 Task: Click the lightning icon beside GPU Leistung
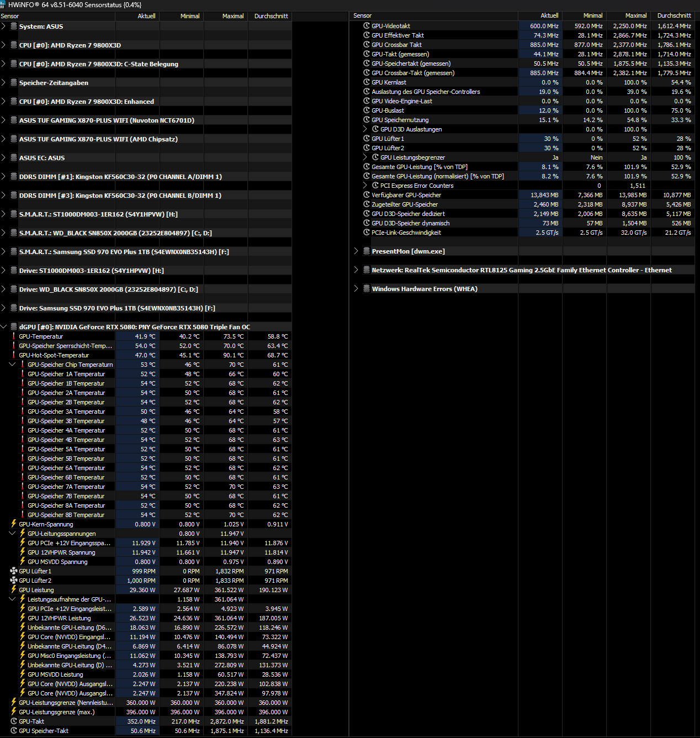(x=14, y=590)
